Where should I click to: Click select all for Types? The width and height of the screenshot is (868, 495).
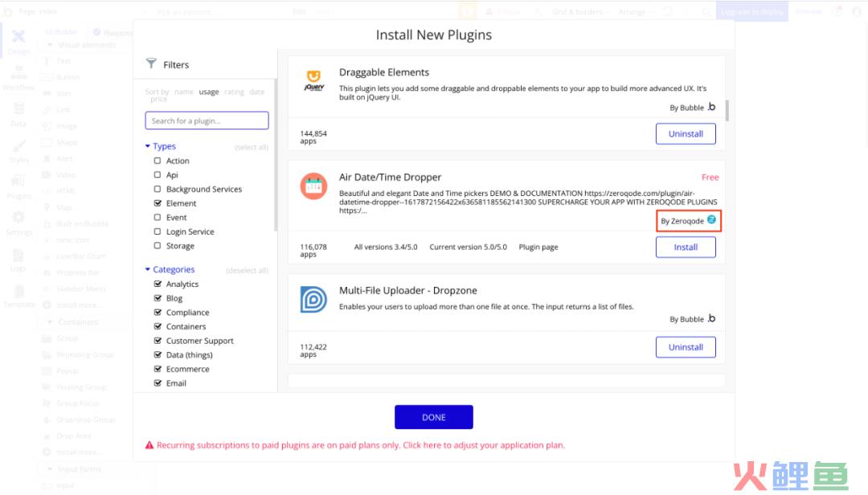click(252, 147)
